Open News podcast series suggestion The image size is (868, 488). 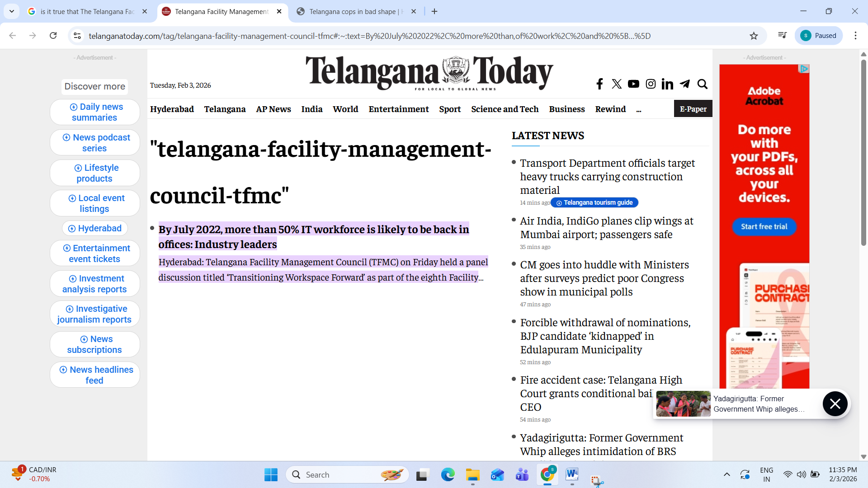[94, 143]
